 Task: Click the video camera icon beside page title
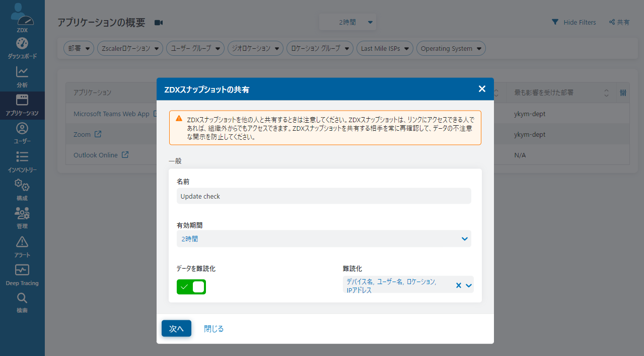tap(159, 23)
